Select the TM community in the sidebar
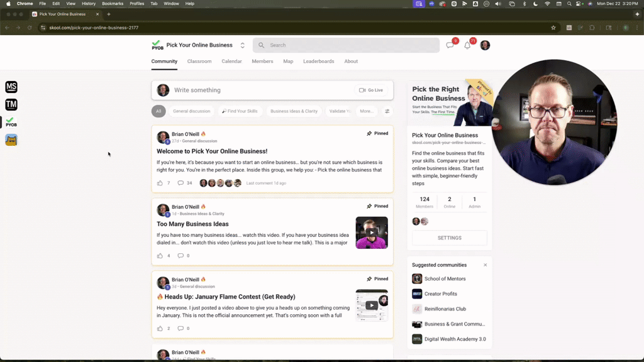The width and height of the screenshot is (644, 362). 11,104
